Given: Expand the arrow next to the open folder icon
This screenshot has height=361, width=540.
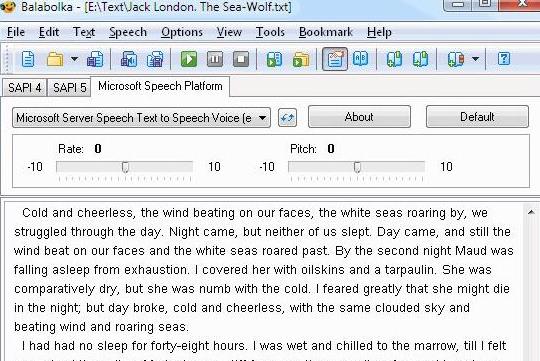Looking at the screenshot, I should [x=74, y=59].
